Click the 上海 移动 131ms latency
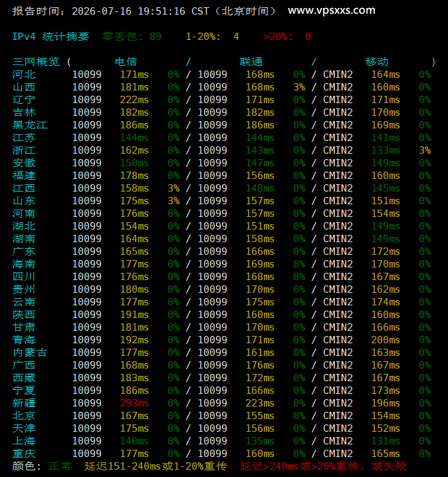The width and height of the screenshot is (448, 477). point(386,441)
